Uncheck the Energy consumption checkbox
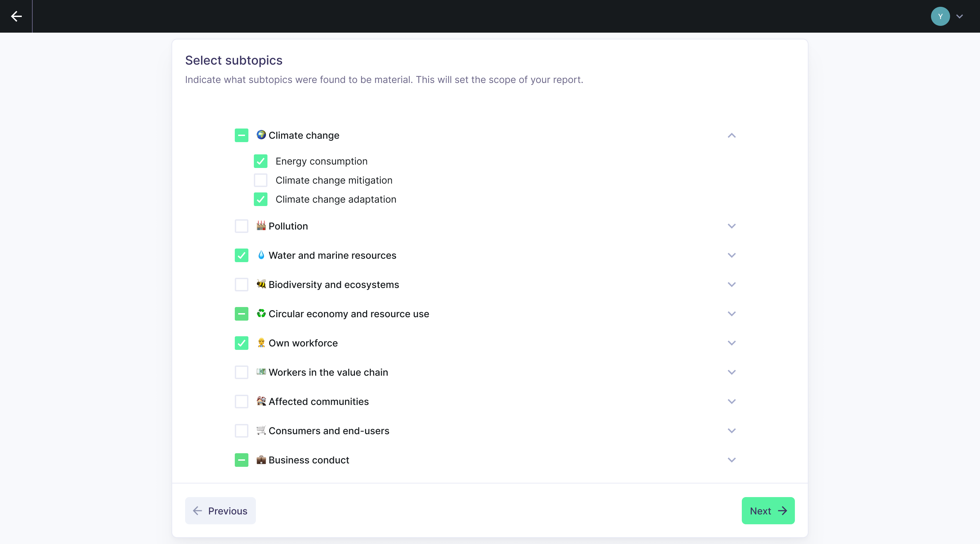Screen dimensions: 980x544 (x=261, y=161)
